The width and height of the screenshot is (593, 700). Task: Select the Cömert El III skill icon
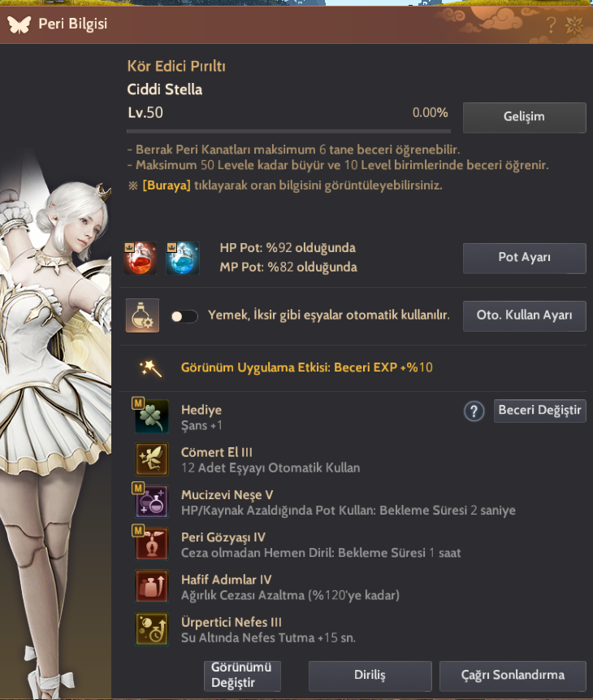tap(152, 459)
